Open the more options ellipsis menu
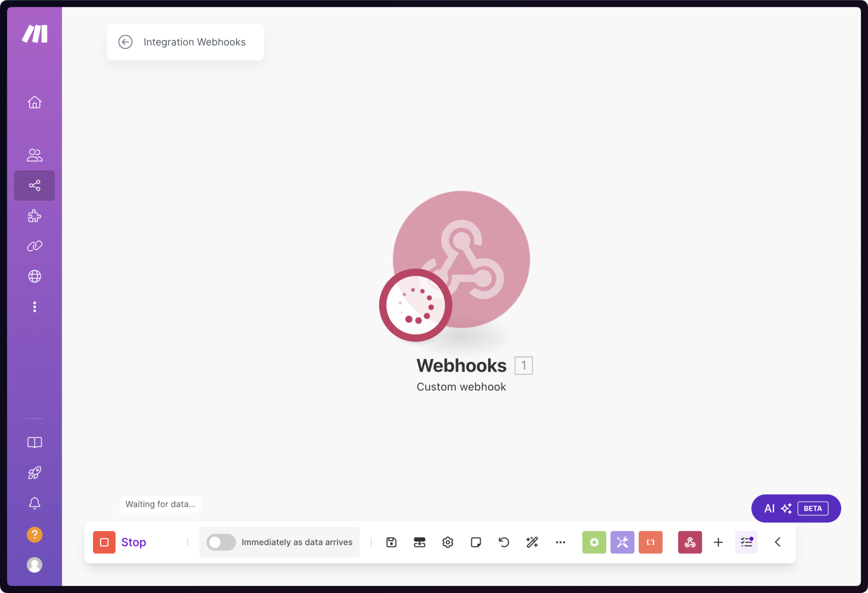The height and width of the screenshot is (593, 868). [x=561, y=542]
